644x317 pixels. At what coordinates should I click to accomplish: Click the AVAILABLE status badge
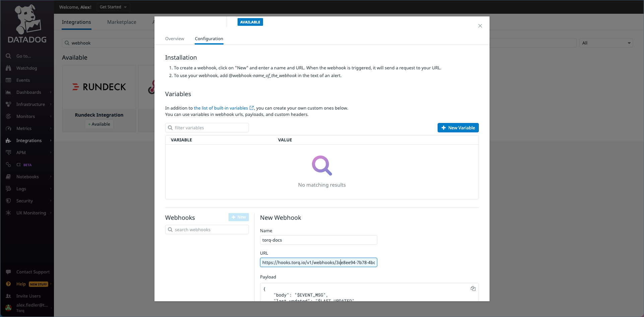point(250,22)
